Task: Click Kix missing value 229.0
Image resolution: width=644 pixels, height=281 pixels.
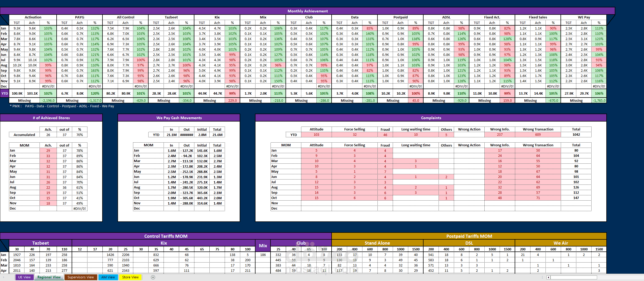Action: click(232, 100)
